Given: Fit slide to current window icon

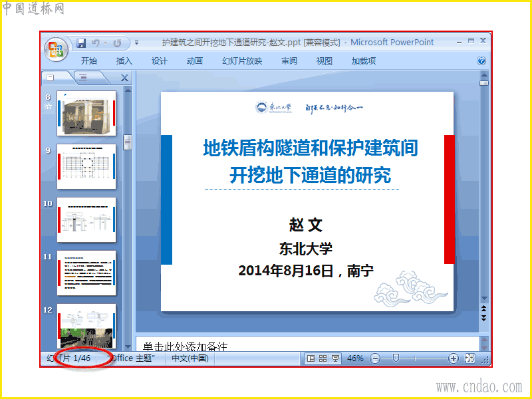Looking at the screenshot, I should coord(470,358).
